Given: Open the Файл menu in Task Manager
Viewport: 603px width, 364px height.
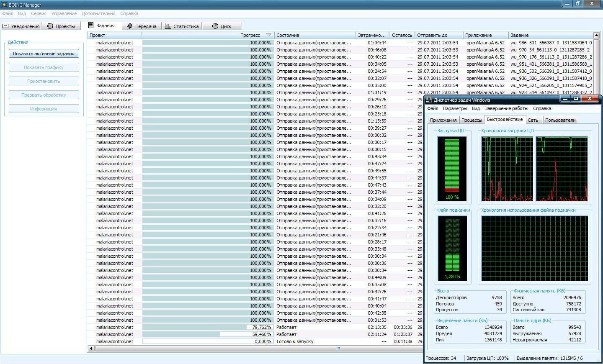Looking at the screenshot, I should (x=433, y=108).
